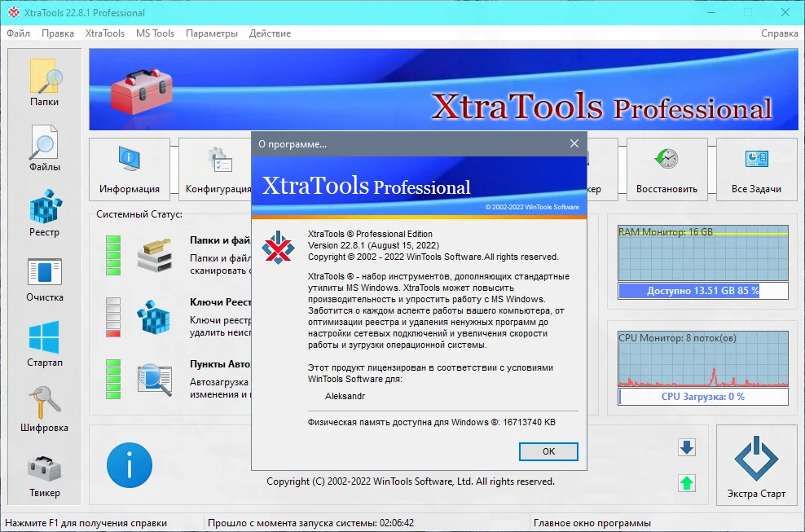Click the Конфигурация toolbar button

coord(216,169)
